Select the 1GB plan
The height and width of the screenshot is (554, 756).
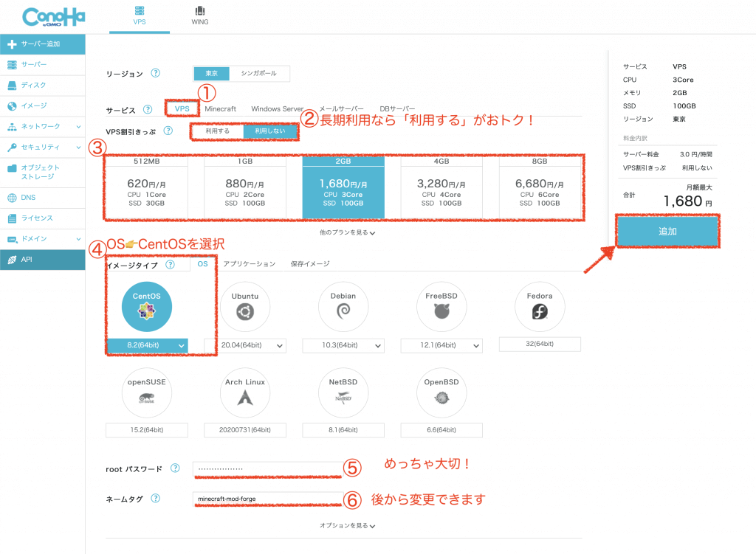click(245, 187)
